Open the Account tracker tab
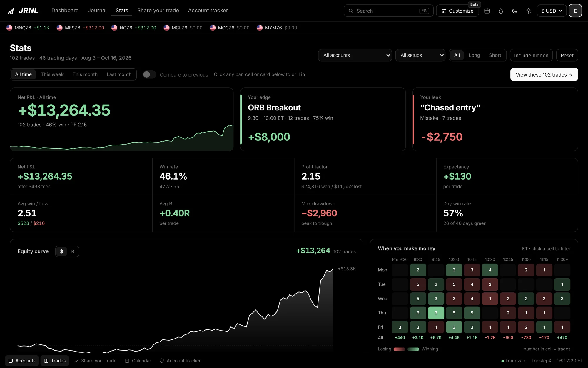 pyautogui.click(x=208, y=11)
